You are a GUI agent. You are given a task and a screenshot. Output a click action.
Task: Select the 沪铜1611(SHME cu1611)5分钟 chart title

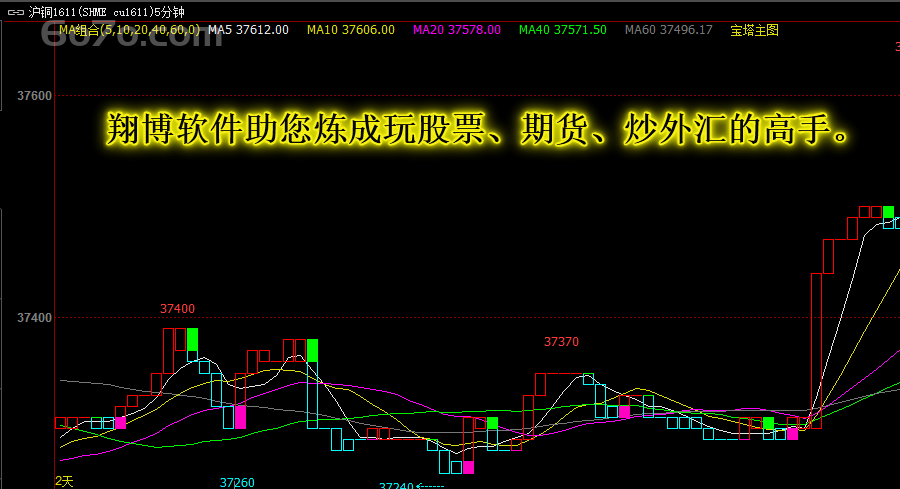[106, 12]
